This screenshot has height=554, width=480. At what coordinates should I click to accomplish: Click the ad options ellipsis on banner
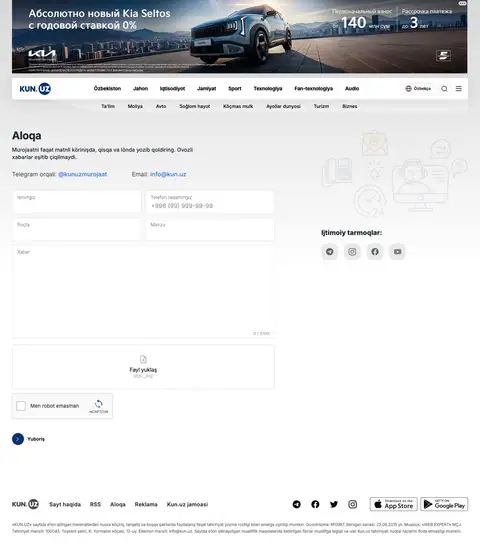coord(462,3)
